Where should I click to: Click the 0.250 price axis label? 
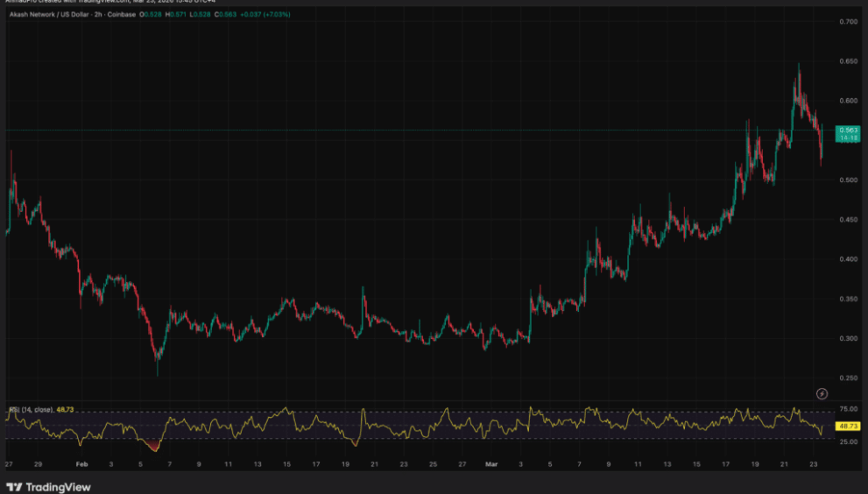click(x=847, y=378)
